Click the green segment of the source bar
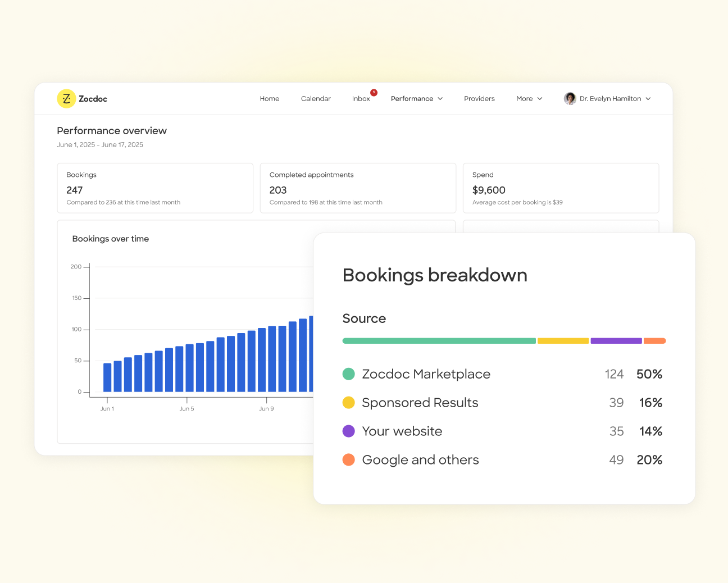 (438, 340)
